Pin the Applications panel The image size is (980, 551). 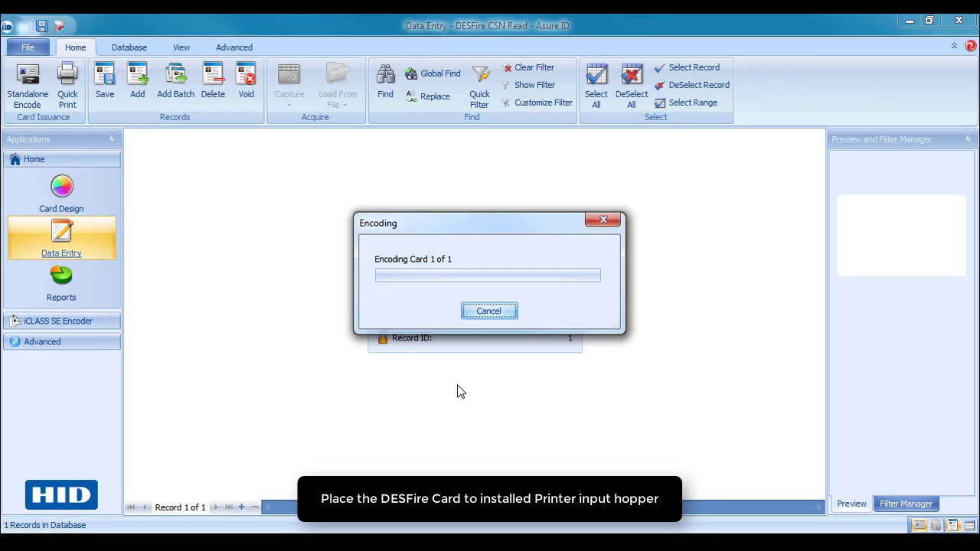pos(112,139)
